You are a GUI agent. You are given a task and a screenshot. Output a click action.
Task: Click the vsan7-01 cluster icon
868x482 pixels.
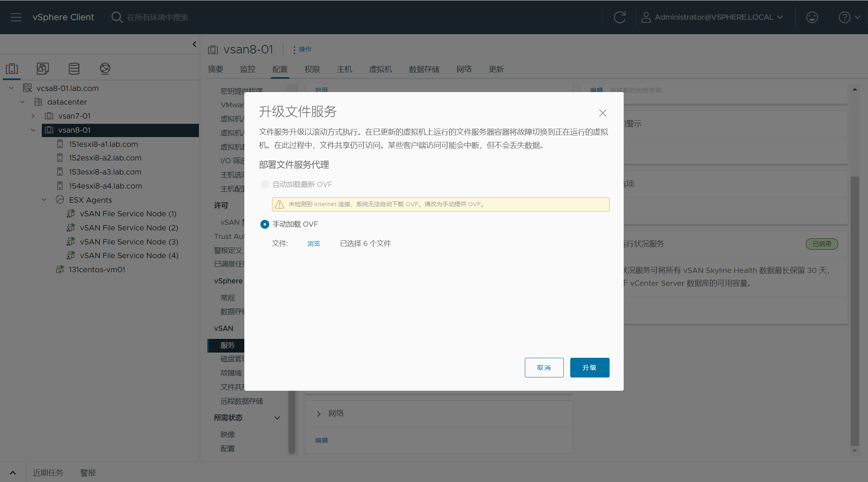click(x=49, y=116)
